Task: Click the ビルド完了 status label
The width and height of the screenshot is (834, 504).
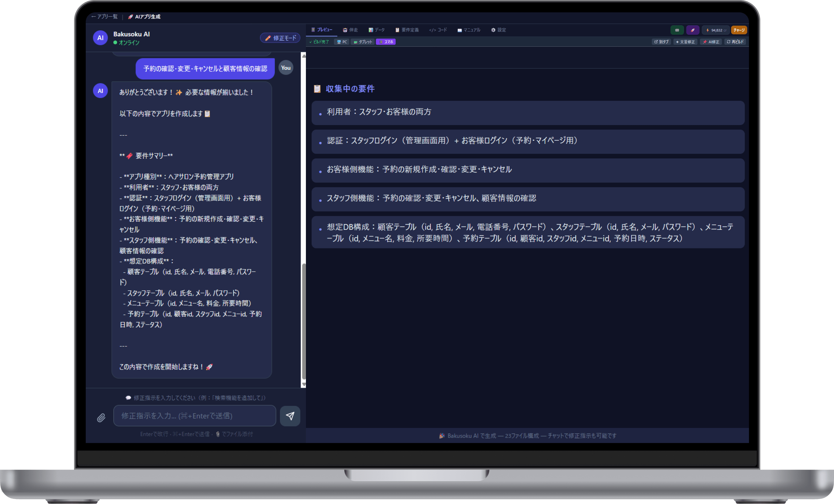Action: click(x=319, y=42)
